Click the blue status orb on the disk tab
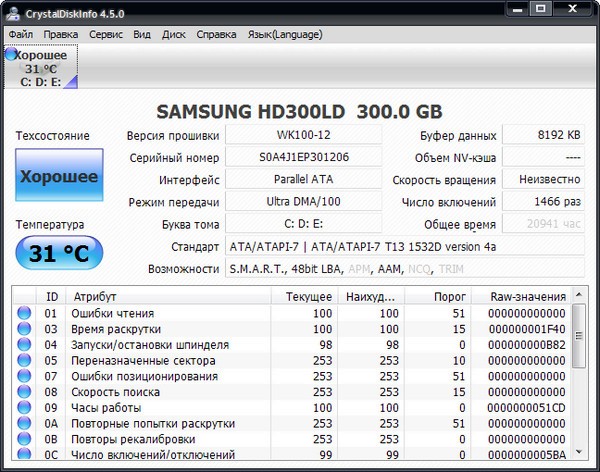This screenshot has width=600, height=472. coord(11,54)
